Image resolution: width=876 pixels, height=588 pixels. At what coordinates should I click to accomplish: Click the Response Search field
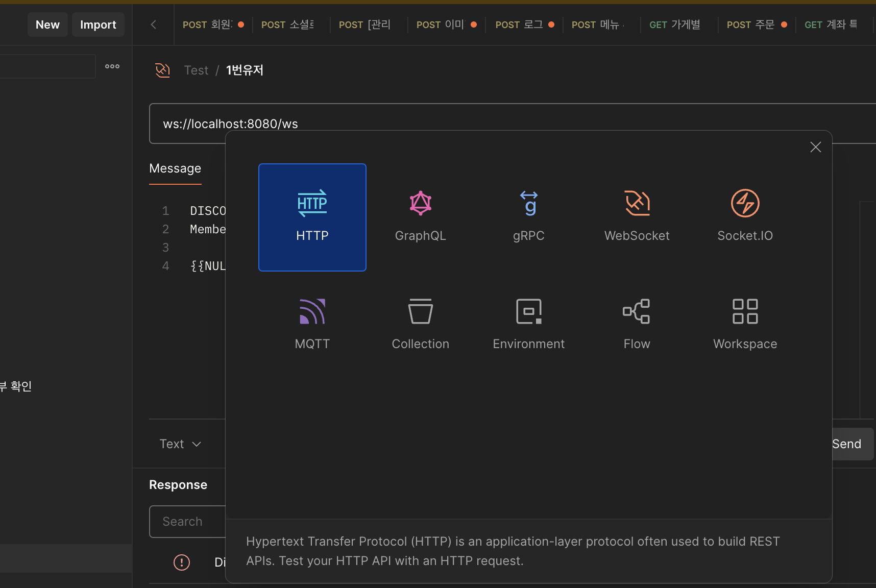pyautogui.click(x=188, y=522)
